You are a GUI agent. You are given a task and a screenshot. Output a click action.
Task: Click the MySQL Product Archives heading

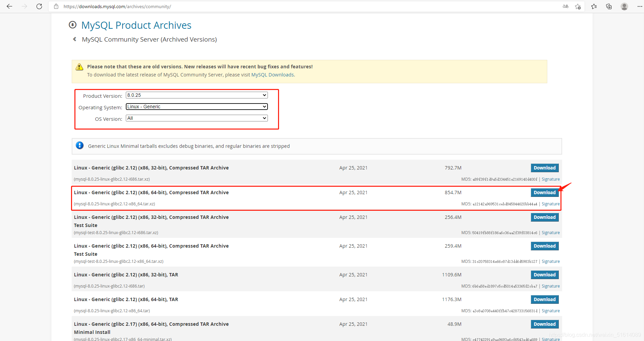pos(136,25)
